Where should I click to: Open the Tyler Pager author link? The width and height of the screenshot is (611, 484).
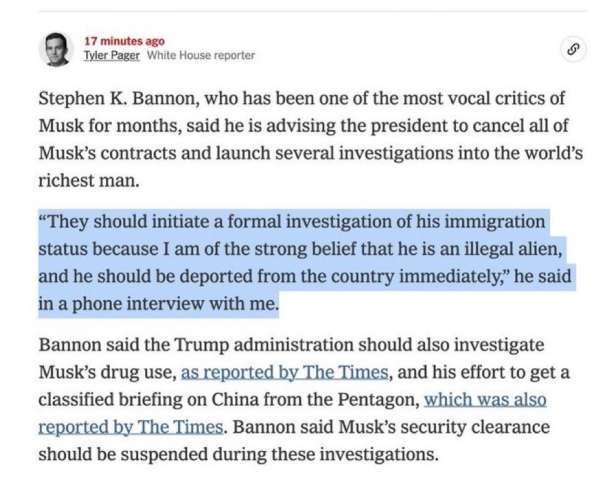[x=112, y=55]
